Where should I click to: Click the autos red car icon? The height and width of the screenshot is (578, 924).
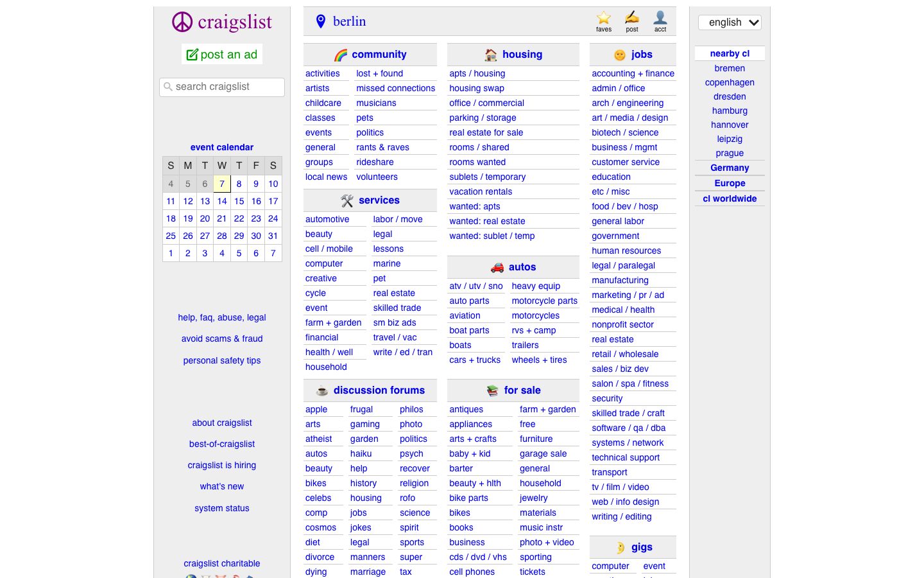(x=497, y=267)
